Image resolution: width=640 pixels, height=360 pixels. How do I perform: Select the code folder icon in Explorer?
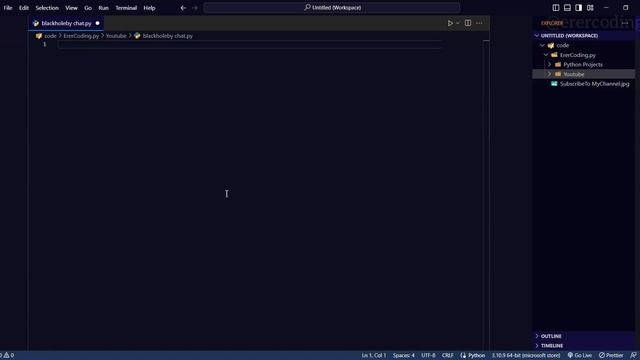(x=551, y=45)
